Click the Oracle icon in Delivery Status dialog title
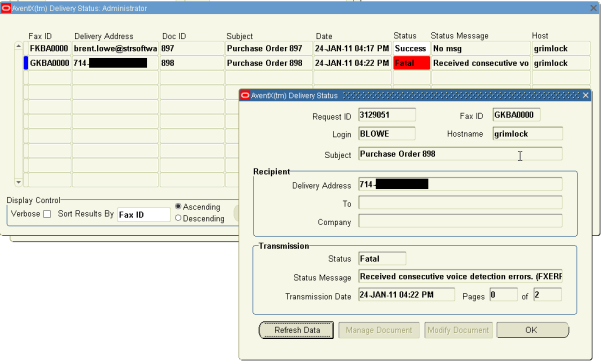The image size is (601, 364). (x=245, y=95)
